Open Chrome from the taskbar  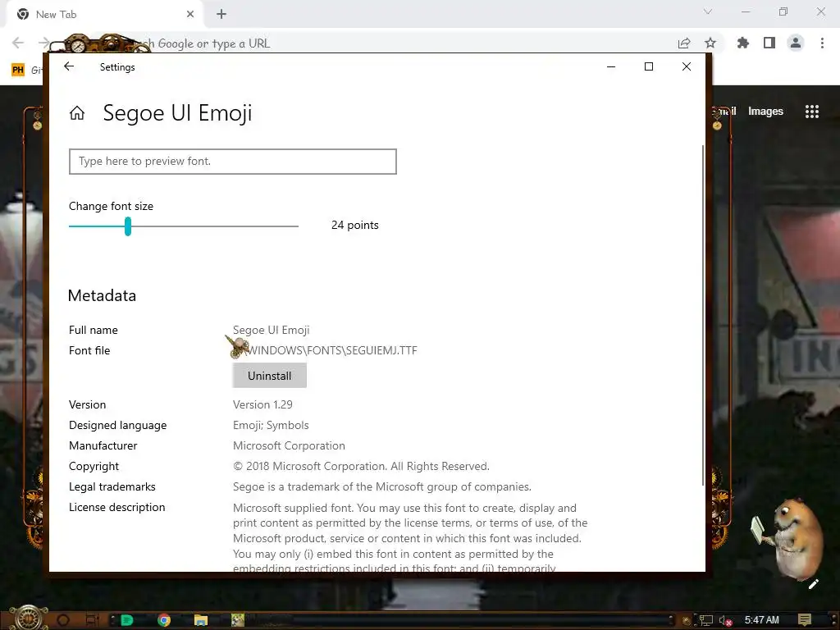(164, 620)
